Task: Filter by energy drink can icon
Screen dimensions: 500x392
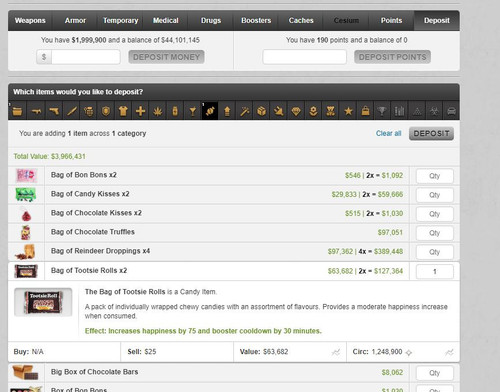Action: point(175,111)
